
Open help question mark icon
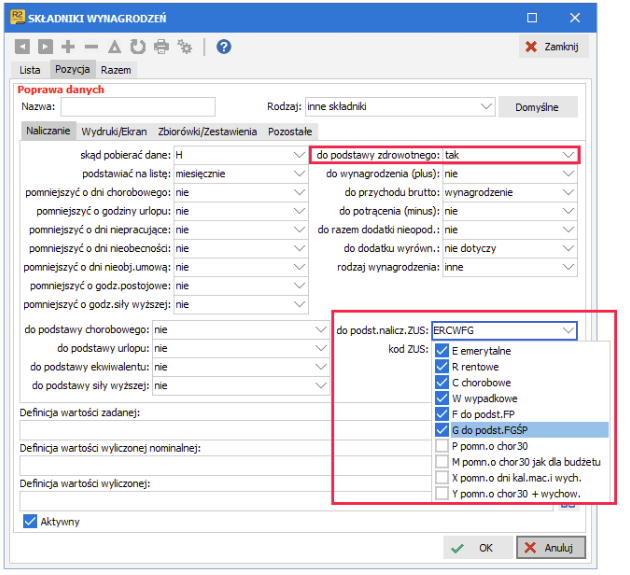coord(224,47)
